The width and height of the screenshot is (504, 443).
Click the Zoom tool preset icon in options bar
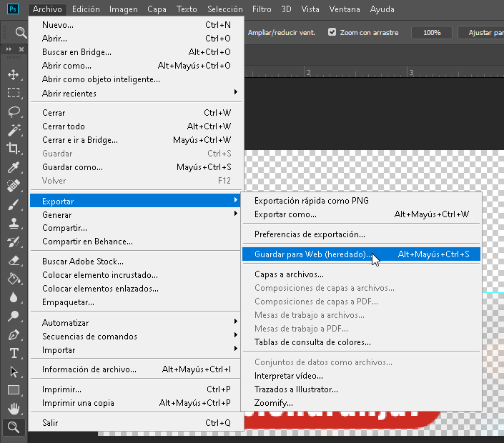(x=21, y=32)
